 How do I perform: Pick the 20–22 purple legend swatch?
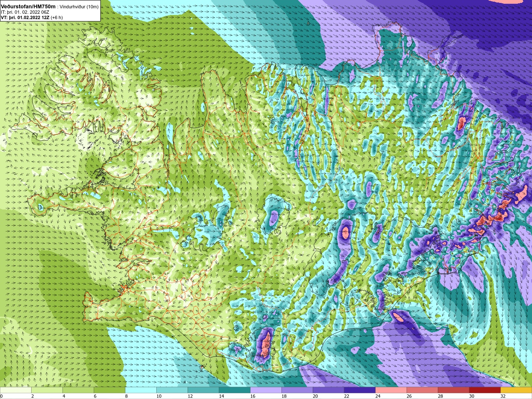pyautogui.click(x=328, y=390)
